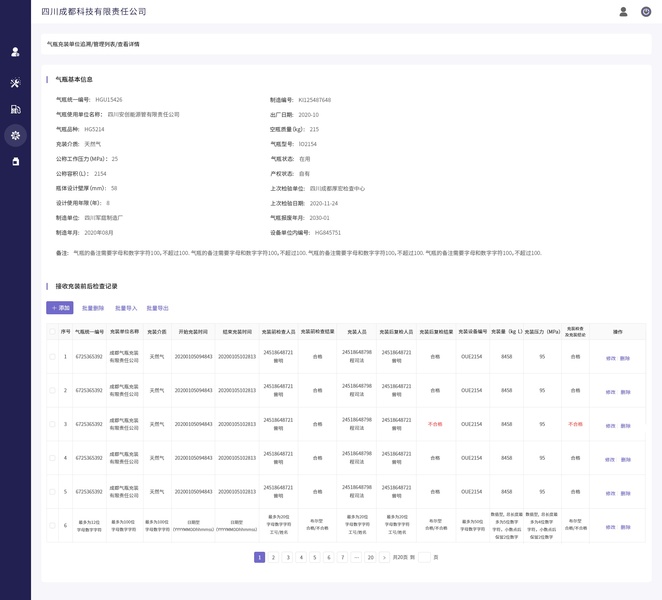Click the company name 四川成都科技有限责任公司
662x600 pixels.
pos(94,12)
